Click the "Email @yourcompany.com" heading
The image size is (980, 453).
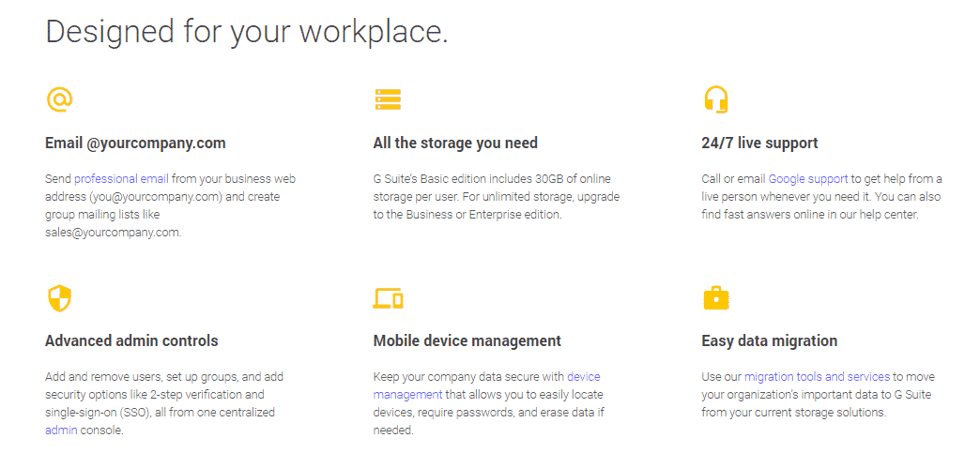tap(135, 143)
